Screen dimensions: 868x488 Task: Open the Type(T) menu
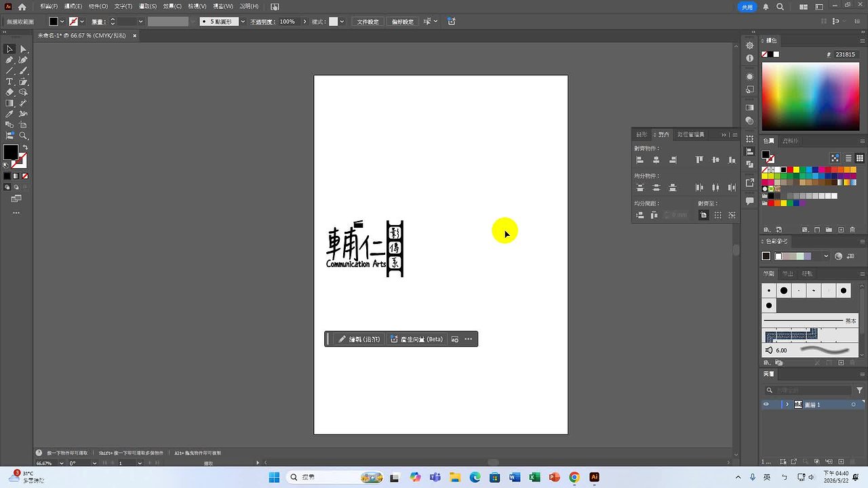point(123,6)
